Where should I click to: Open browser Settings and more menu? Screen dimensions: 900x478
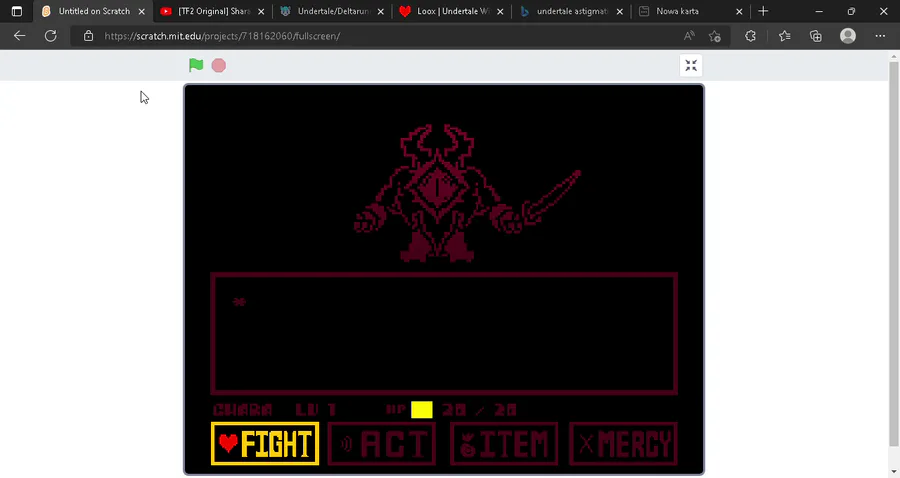(x=880, y=36)
